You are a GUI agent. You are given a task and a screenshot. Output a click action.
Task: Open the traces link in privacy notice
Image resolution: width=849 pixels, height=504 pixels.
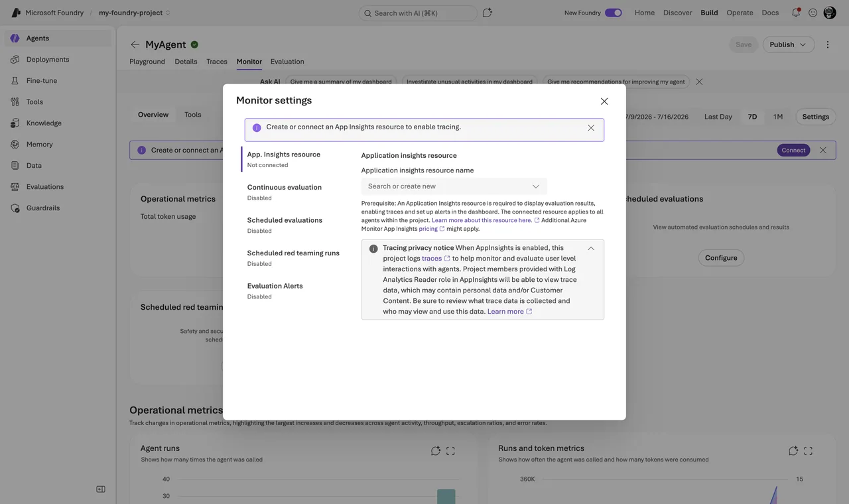coord(436,259)
